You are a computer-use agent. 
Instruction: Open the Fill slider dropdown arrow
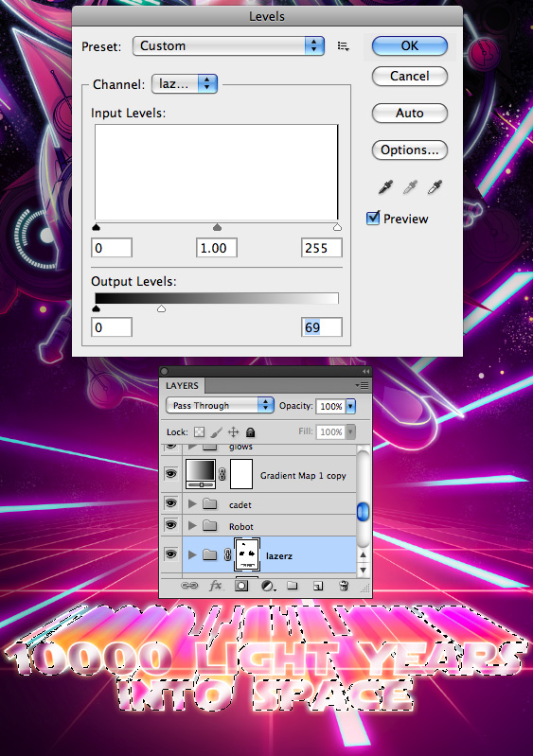350,431
